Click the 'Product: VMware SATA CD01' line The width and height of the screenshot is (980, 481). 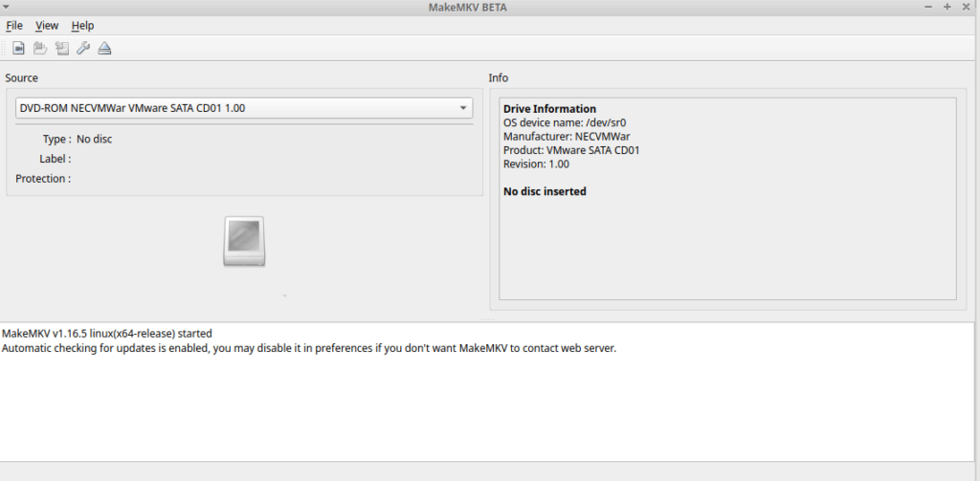pos(571,150)
